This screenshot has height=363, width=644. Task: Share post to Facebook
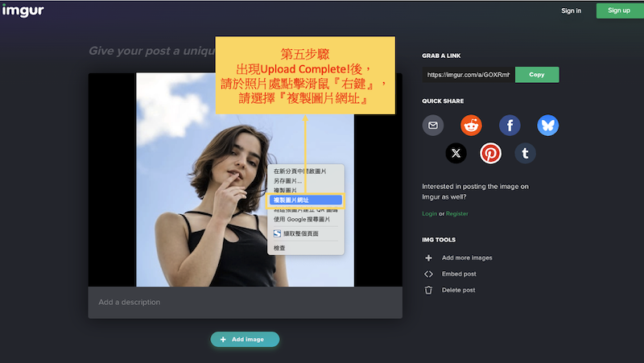[510, 126]
